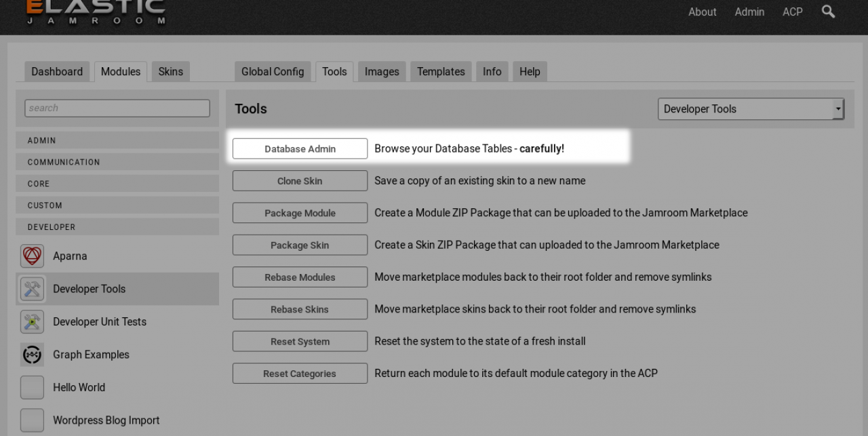Collapse the DEVELOPER module category

point(117,227)
